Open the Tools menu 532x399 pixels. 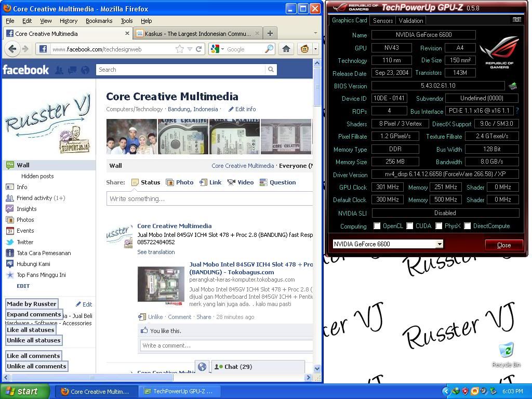127,21
